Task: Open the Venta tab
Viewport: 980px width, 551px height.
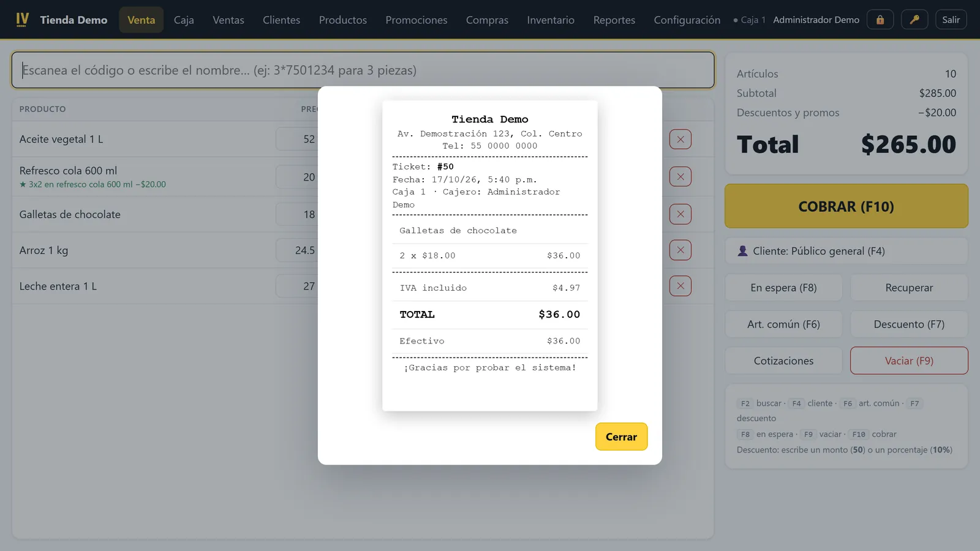Action: pos(141,20)
